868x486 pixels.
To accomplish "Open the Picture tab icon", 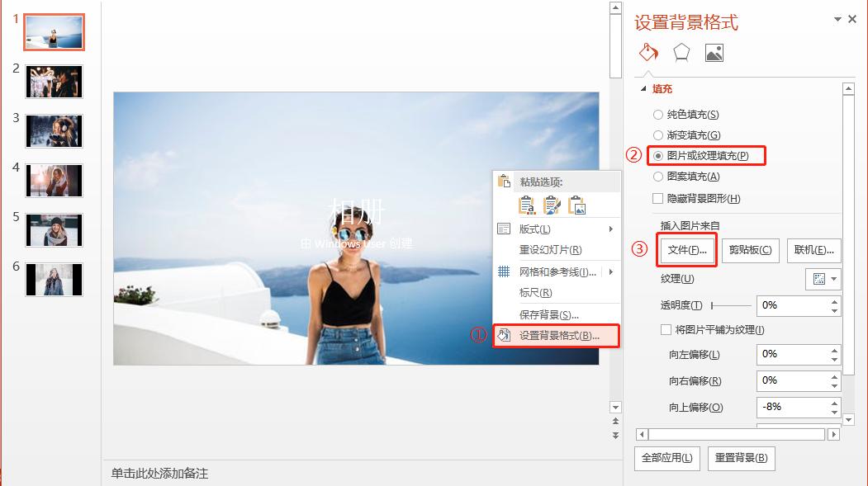I will (x=714, y=53).
